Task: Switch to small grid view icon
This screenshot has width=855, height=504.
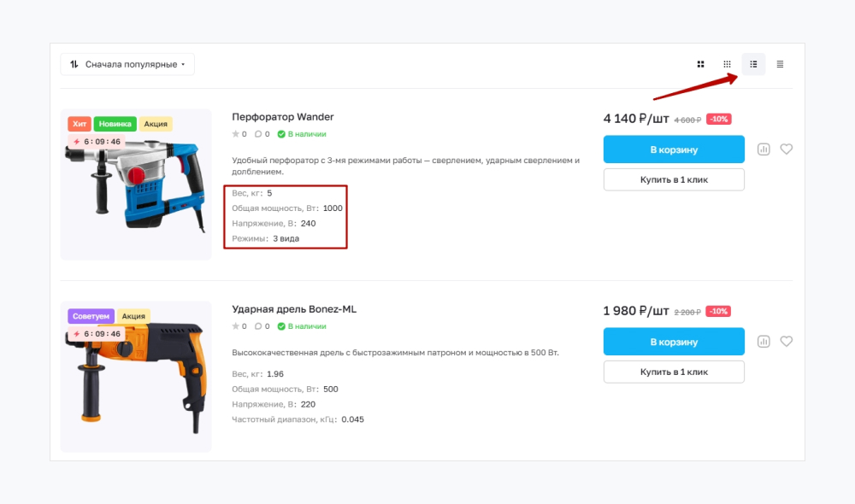Action: [x=727, y=64]
